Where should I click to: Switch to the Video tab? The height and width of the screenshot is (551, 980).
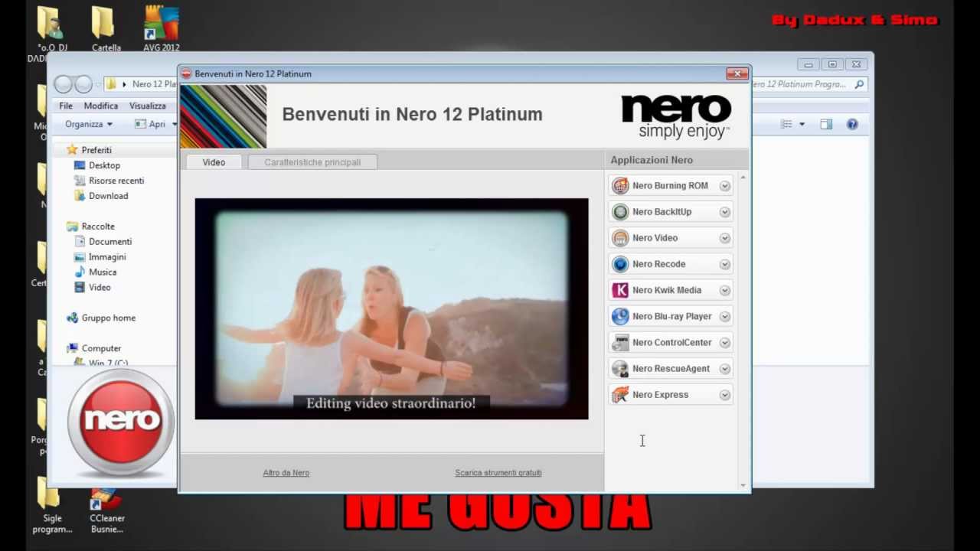[x=214, y=162]
